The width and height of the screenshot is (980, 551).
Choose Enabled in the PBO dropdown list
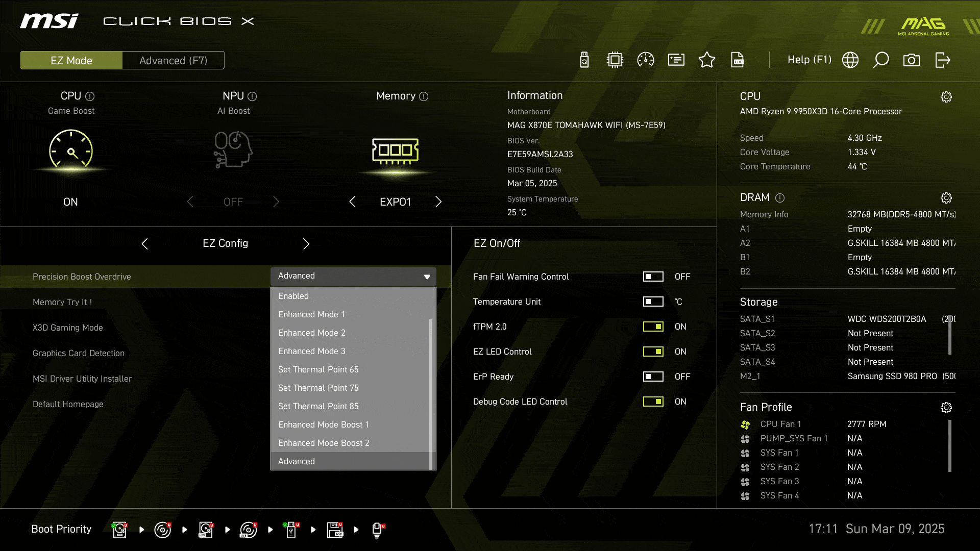[350, 296]
